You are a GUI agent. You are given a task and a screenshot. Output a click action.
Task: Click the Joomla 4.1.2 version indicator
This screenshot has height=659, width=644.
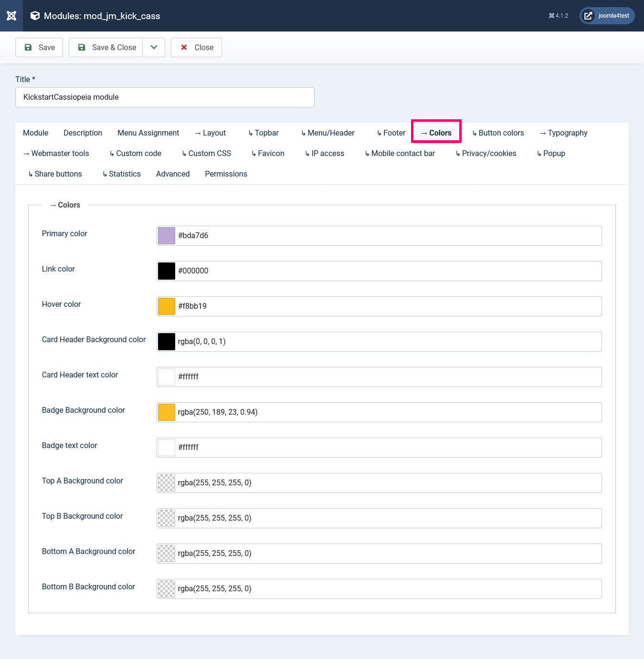click(559, 16)
